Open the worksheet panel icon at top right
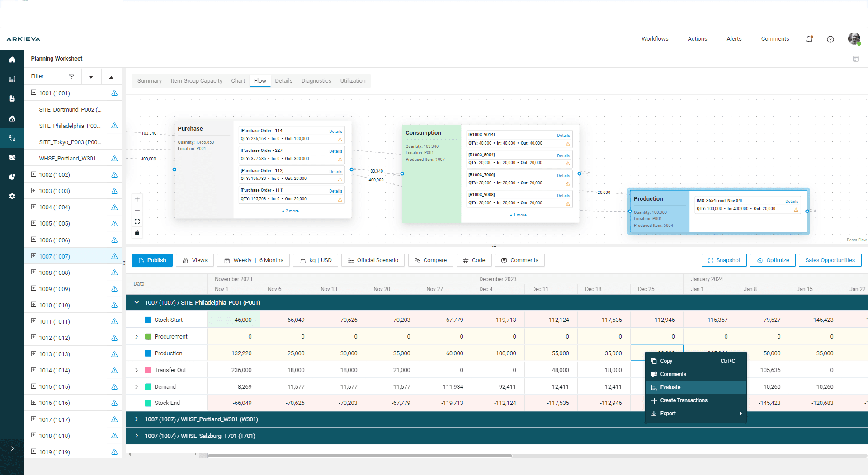 tap(856, 59)
